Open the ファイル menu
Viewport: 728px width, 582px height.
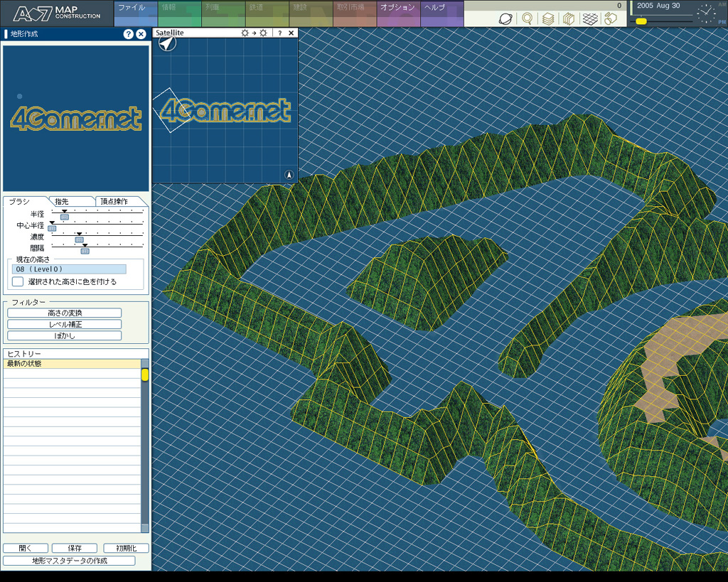136,14
